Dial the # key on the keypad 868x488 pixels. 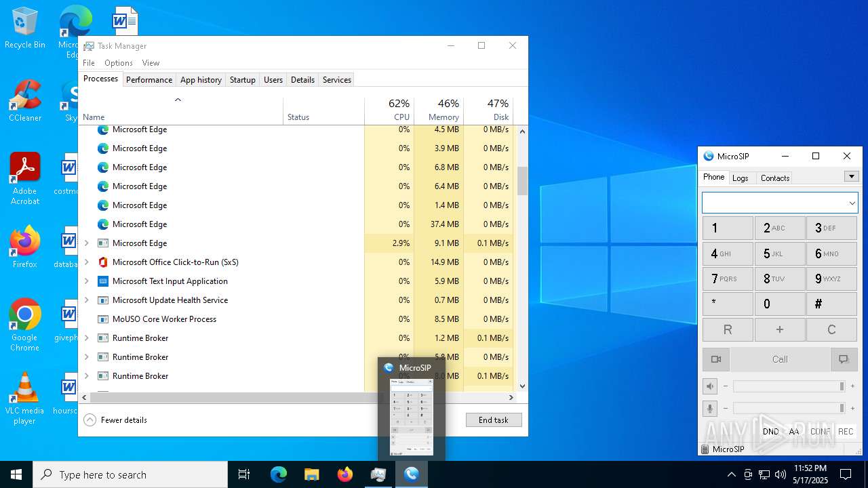[832, 304]
